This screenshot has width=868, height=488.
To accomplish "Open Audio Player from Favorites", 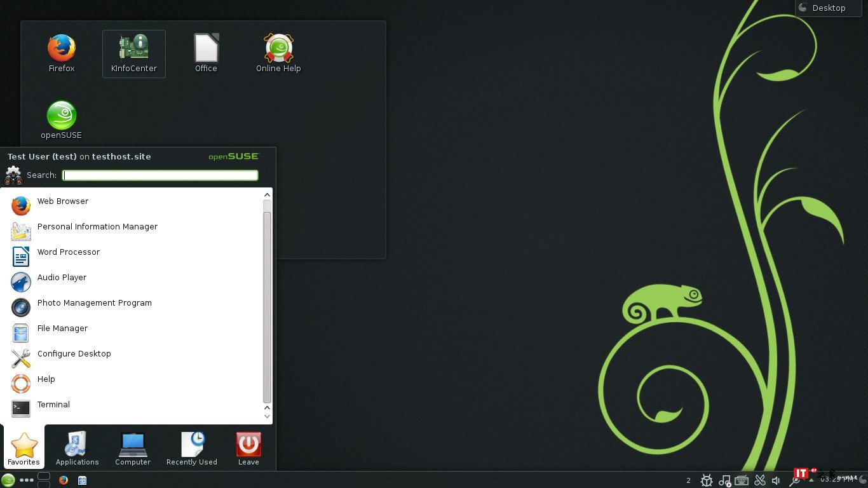I will click(x=62, y=278).
